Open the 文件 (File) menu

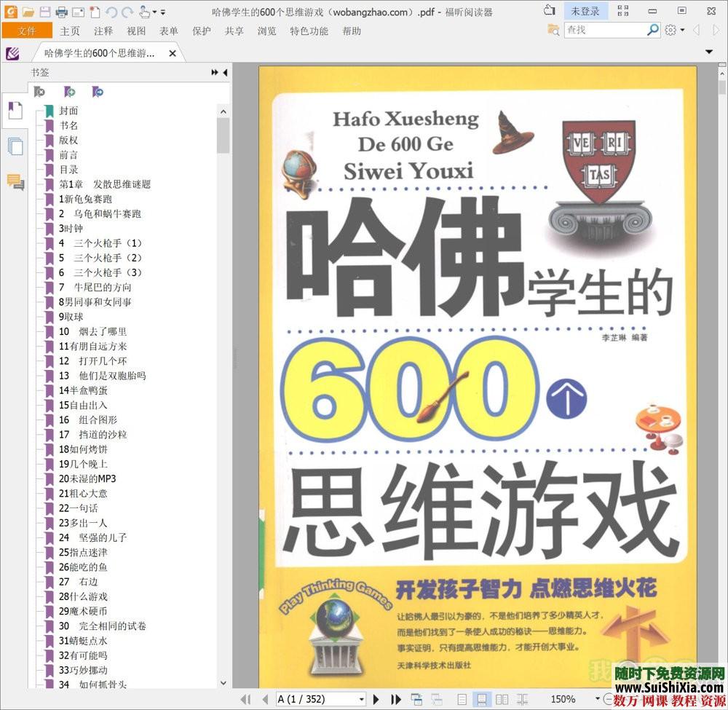[x=27, y=31]
